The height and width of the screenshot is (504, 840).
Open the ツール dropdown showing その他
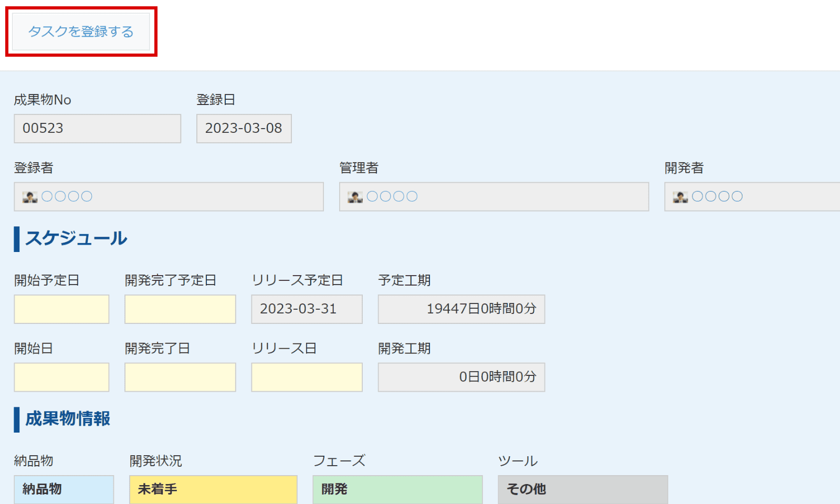(583, 489)
